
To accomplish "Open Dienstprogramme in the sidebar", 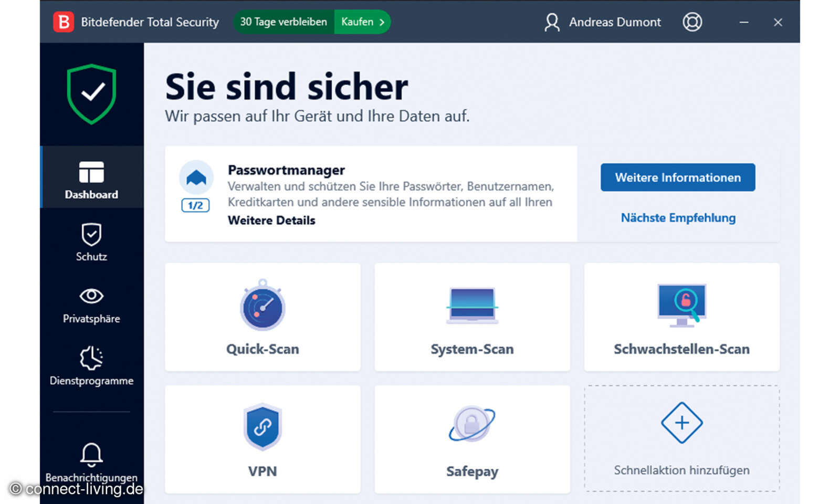I will pos(91,366).
